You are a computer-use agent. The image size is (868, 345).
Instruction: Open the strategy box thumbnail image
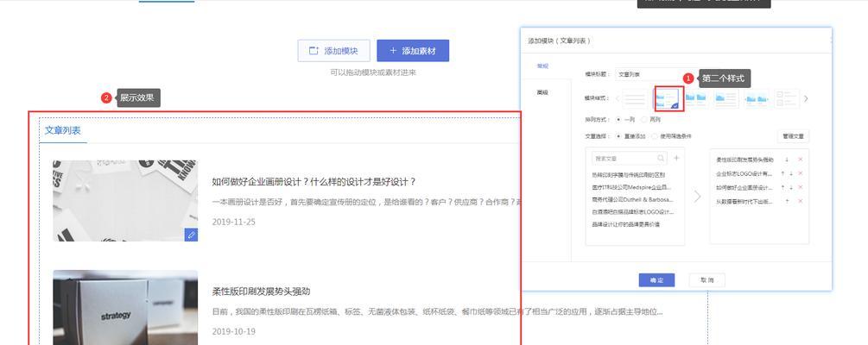(x=125, y=307)
